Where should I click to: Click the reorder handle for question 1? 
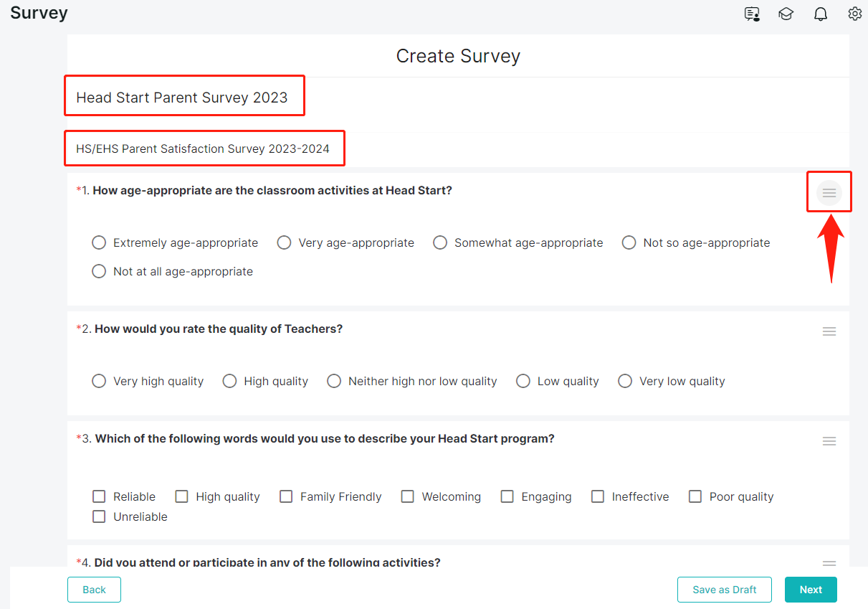click(x=829, y=193)
